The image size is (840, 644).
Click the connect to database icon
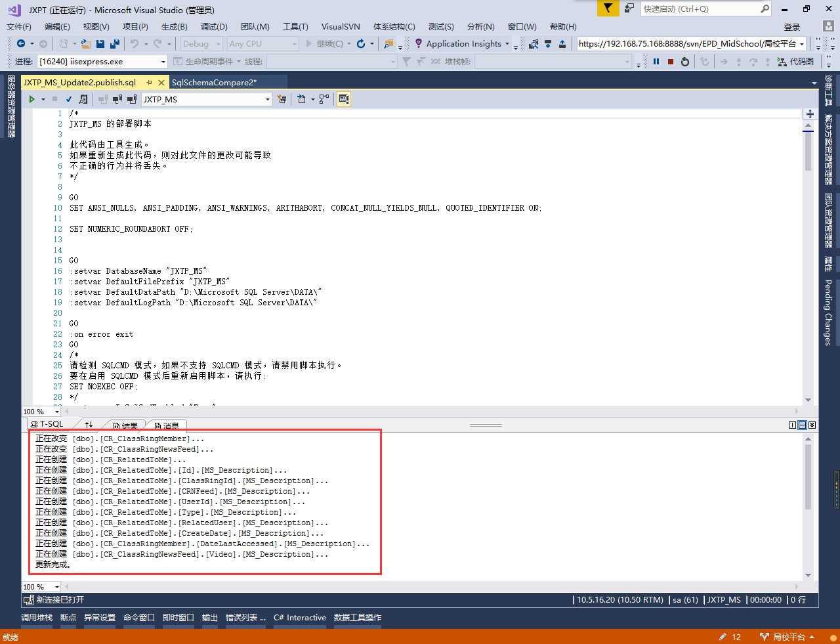pyautogui.click(x=103, y=99)
